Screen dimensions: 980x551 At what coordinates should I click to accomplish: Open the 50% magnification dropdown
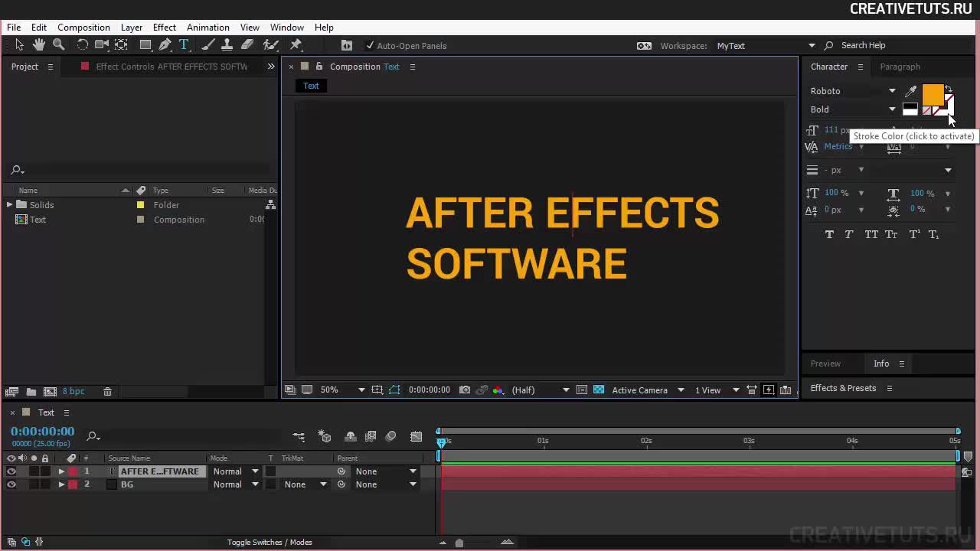coord(342,390)
